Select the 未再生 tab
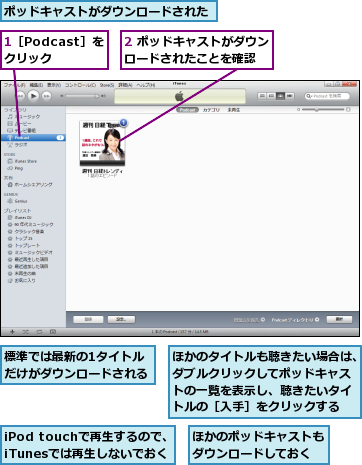 click(234, 110)
